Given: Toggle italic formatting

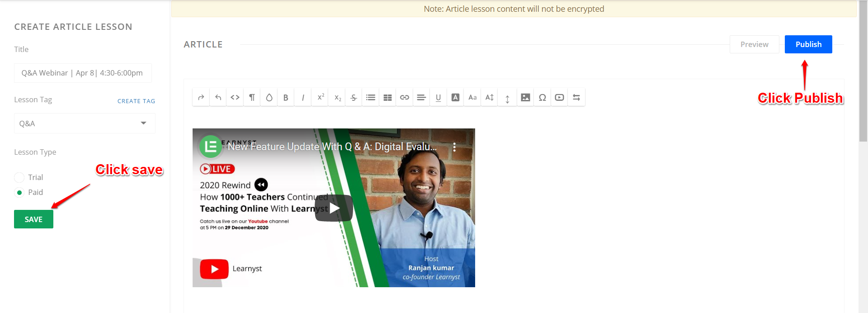Looking at the screenshot, I should pos(303,97).
